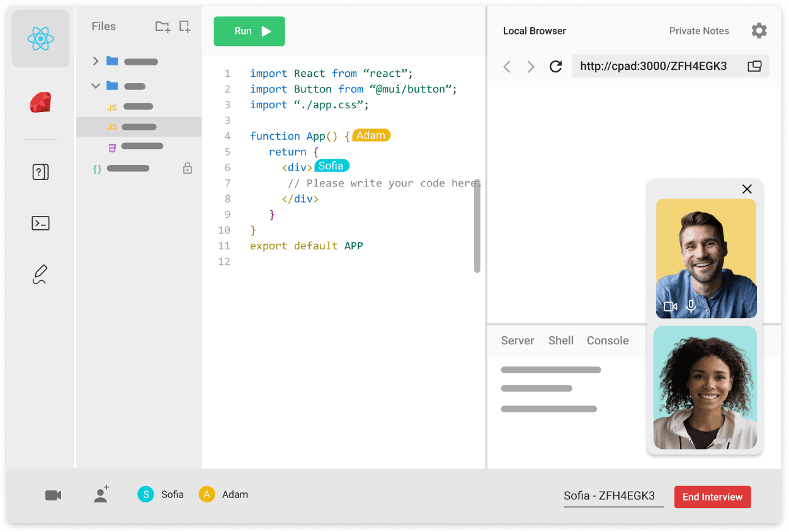Mute microphone in Adam's video tile

tap(691, 307)
